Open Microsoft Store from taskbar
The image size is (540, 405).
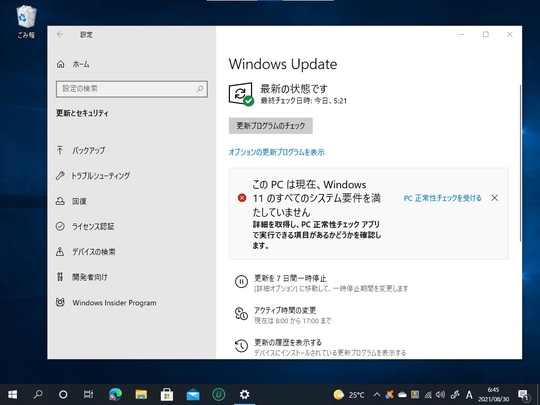(167, 394)
